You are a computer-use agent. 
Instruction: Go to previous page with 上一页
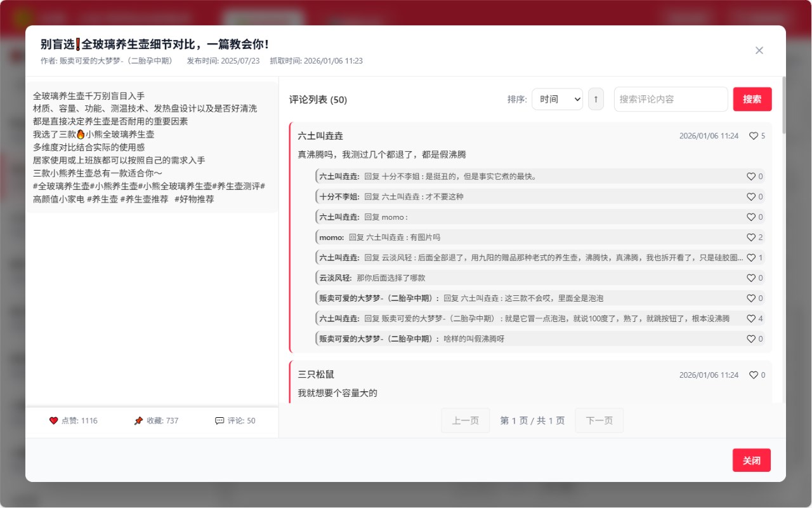tap(466, 420)
